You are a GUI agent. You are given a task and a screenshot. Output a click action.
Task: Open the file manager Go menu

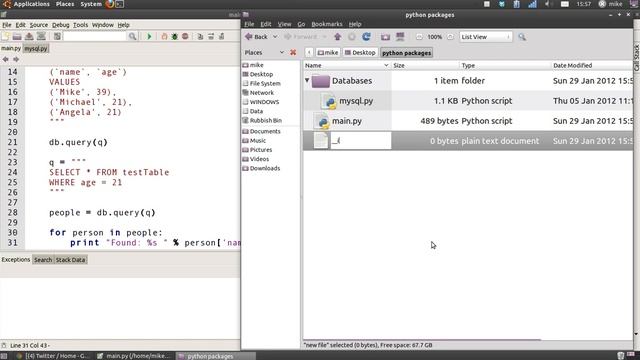point(301,24)
